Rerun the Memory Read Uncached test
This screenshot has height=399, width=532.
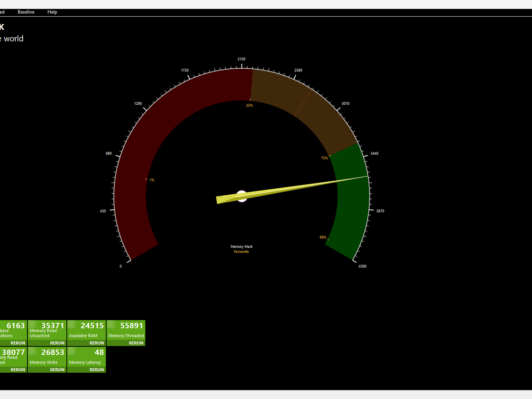(x=57, y=343)
